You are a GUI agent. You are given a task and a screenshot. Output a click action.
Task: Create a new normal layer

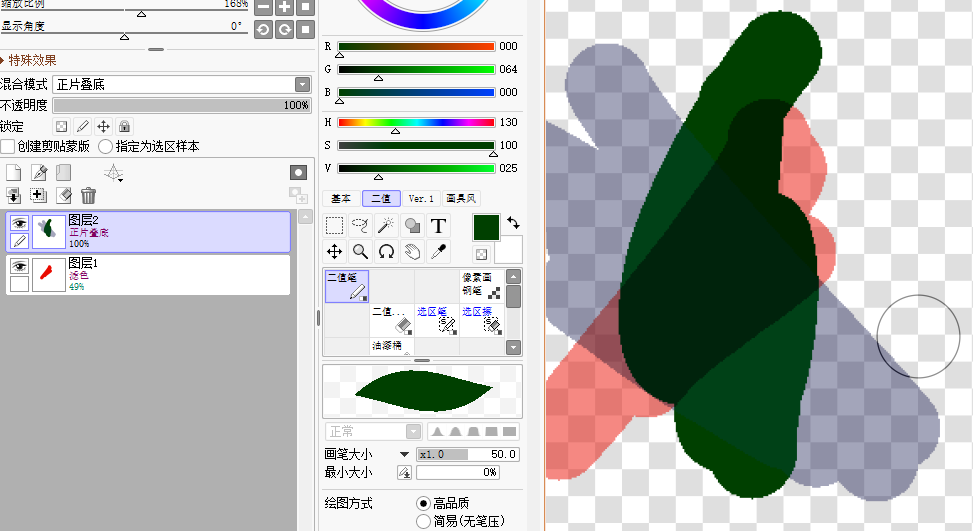13,173
